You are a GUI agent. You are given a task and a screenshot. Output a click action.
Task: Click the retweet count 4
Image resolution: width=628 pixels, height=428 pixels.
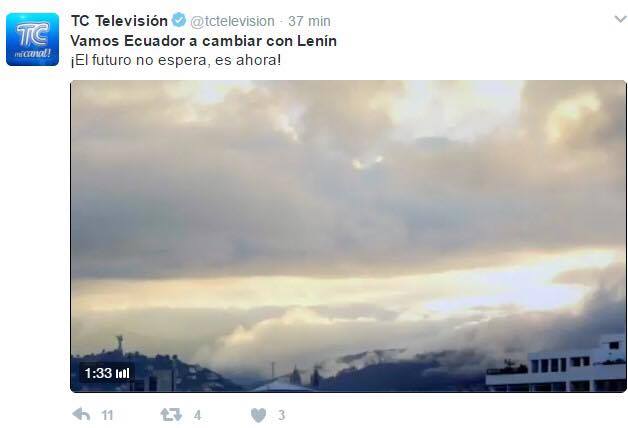pyautogui.click(x=197, y=415)
